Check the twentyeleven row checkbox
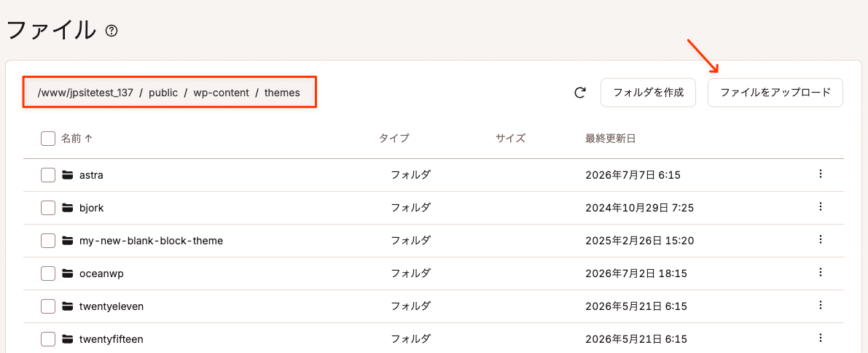Image resolution: width=868 pixels, height=353 pixels. [48, 306]
